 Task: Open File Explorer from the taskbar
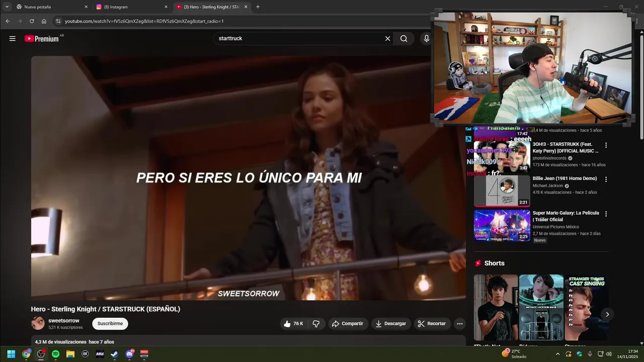[70, 354]
